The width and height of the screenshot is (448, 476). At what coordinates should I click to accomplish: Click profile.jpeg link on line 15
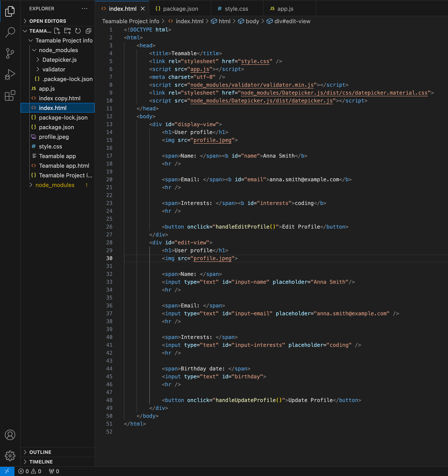(x=212, y=140)
